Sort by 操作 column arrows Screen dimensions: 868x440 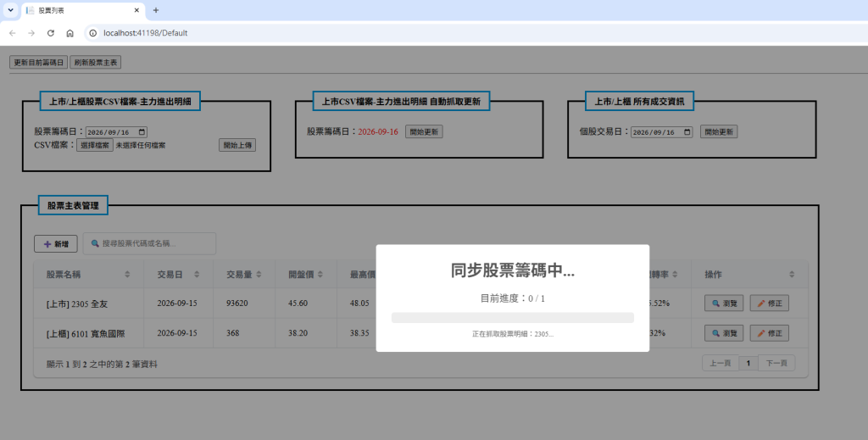click(792, 275)
